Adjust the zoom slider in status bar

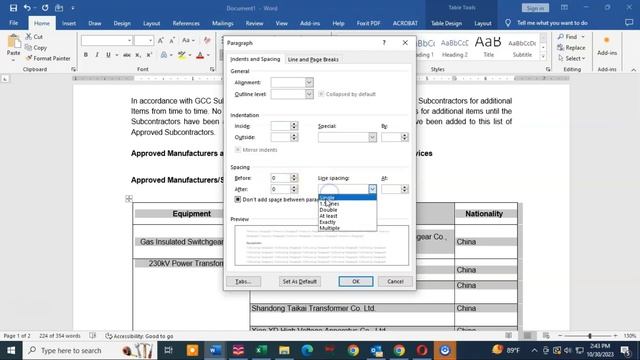tap(589, 336)
